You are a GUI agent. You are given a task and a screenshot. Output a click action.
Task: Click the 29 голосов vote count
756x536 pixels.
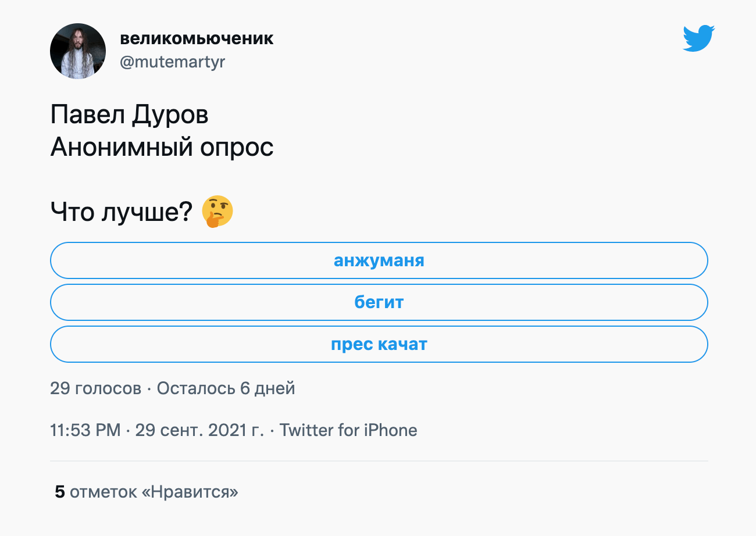[95, 388]
